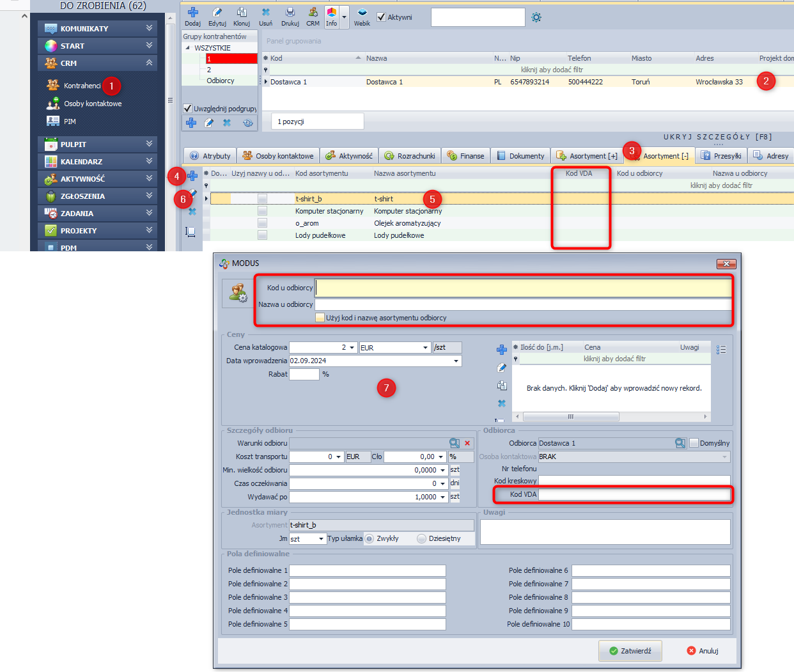Select the Dziesiętny radio option

coord(421,538)
